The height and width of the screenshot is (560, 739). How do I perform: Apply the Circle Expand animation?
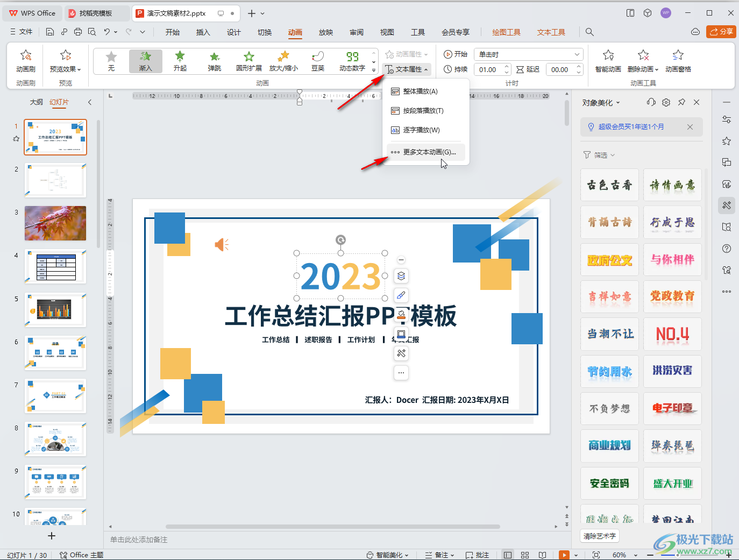point(249,61)
